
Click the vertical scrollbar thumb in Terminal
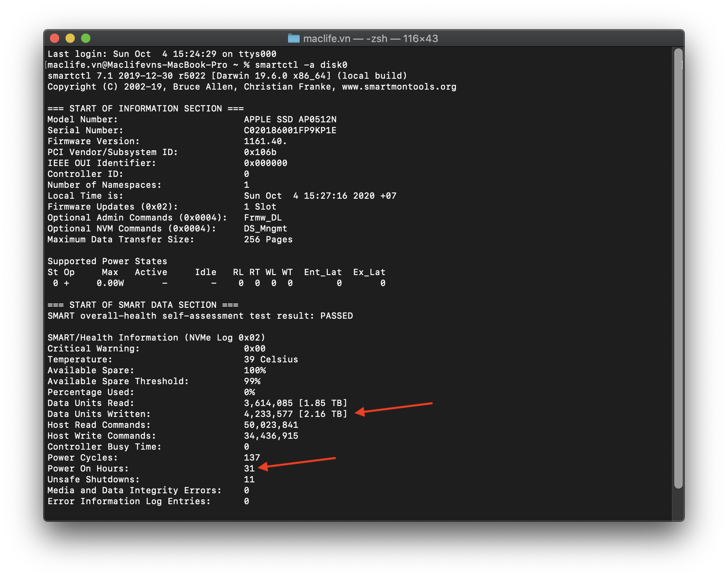pos(678,268)
